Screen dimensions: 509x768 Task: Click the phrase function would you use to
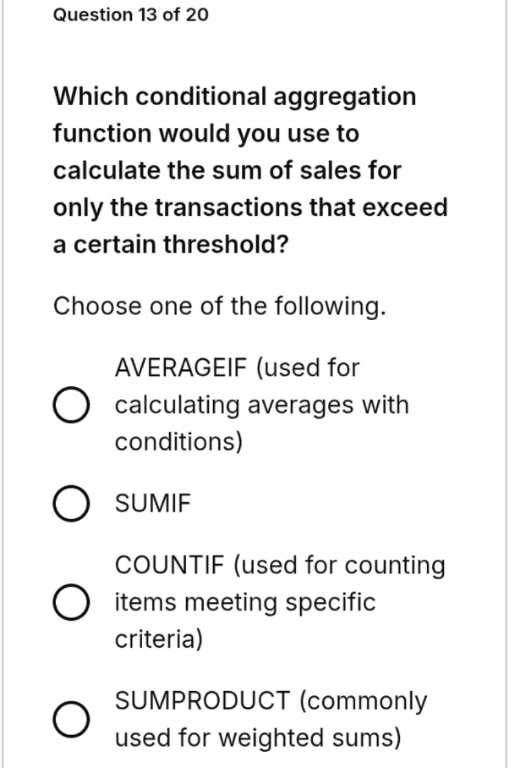206,134
